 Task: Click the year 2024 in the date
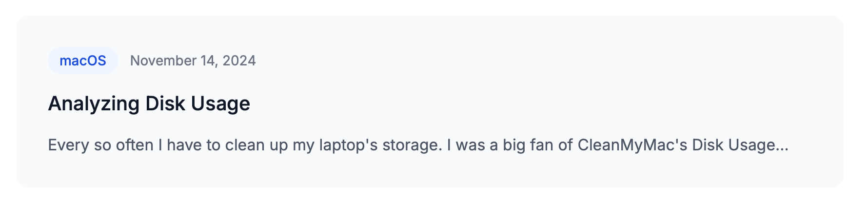point(239,61)
